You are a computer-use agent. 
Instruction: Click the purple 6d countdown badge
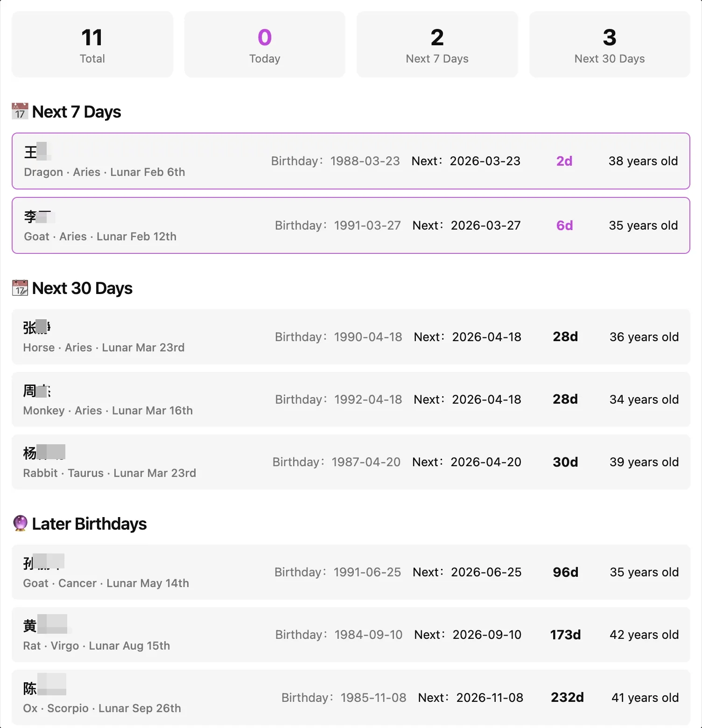564,225
